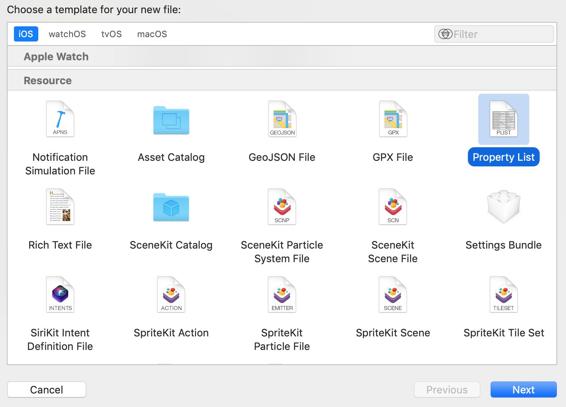Switch to the watchOS platform tab
The height and width of the screenshot is (407, 566).
(x=67, y=34)
